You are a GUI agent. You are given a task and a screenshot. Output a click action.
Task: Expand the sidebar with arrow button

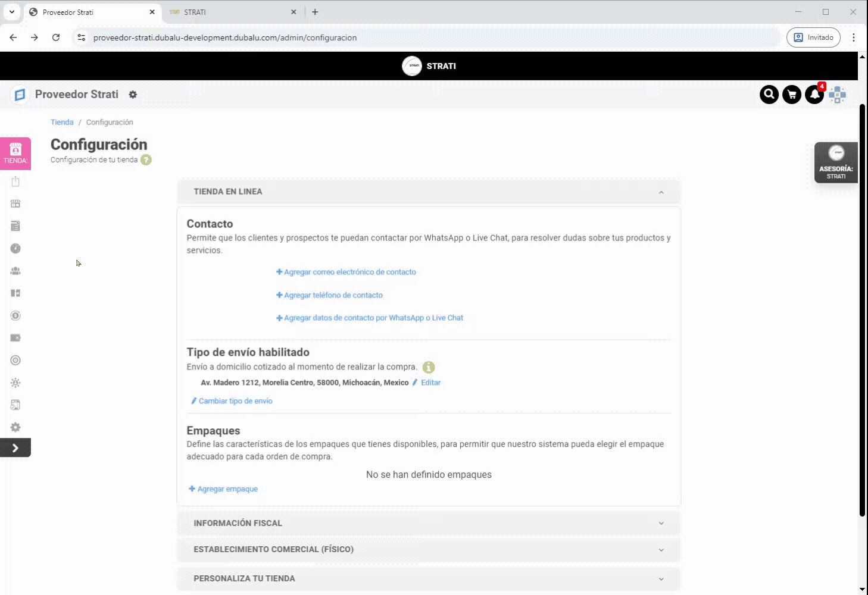coord(15,448)
